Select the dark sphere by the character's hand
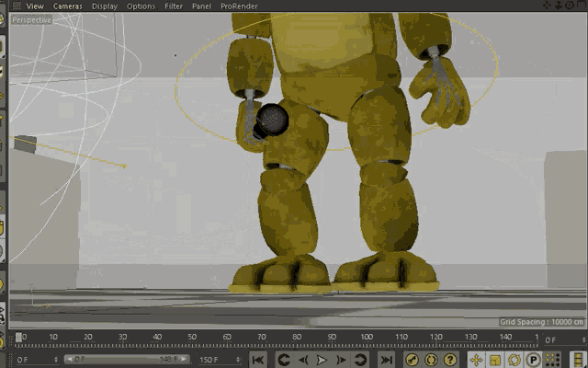The width and height of the screenshot is (588, 368). tap(271, 121)
